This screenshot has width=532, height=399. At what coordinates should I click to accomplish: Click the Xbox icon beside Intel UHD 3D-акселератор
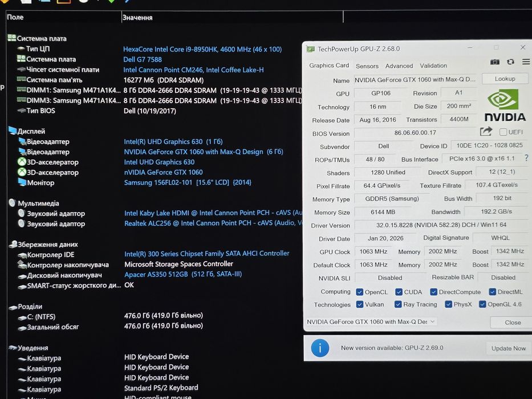[22, 162]
